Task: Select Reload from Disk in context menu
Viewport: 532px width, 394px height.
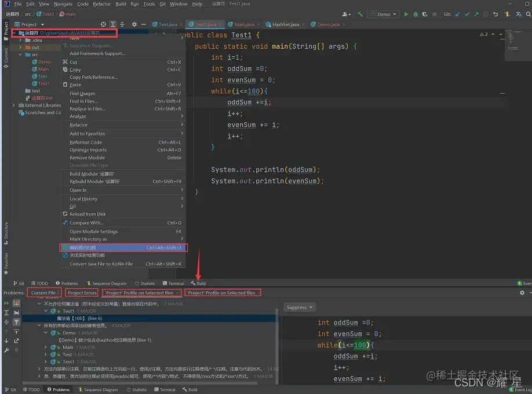Action: [123, 214]
